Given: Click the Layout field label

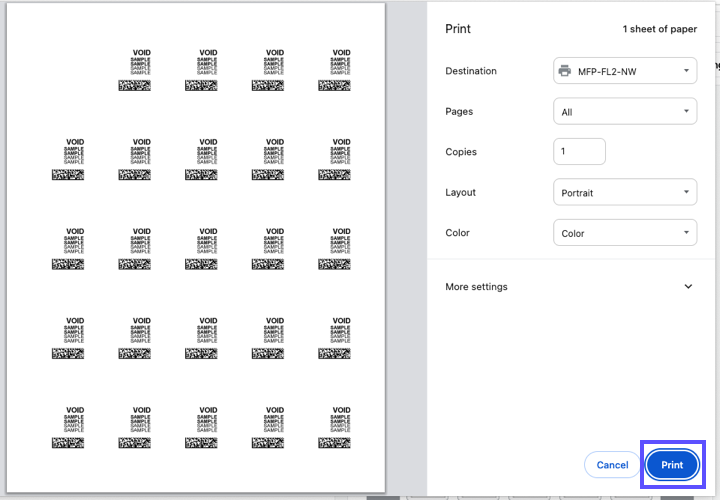Looking at the screenshot, I should click(460, 192).
